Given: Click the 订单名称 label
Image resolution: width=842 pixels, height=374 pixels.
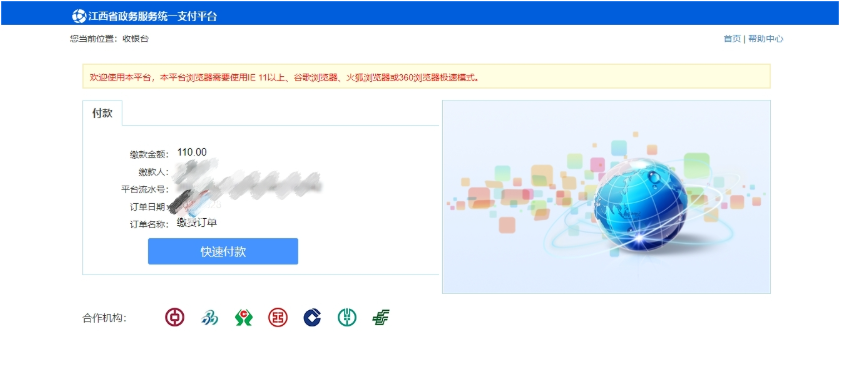Looking at the screenshot, I should tap(149, 225).
